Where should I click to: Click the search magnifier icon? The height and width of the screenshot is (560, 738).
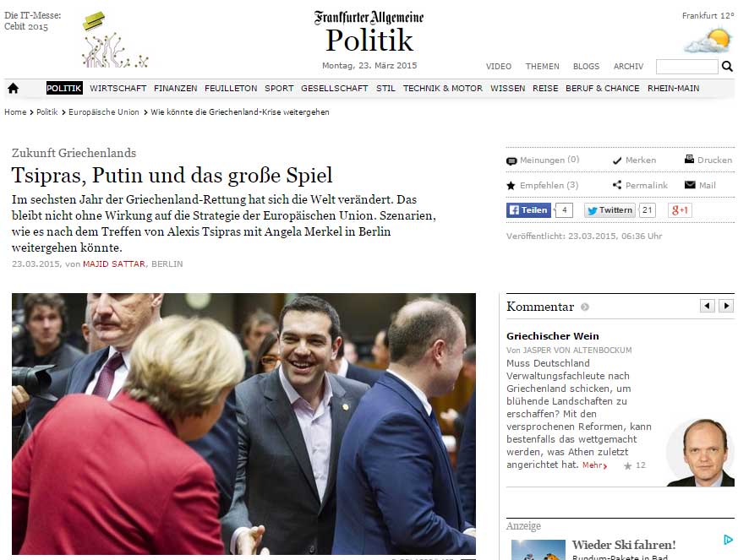coord(727,66)
